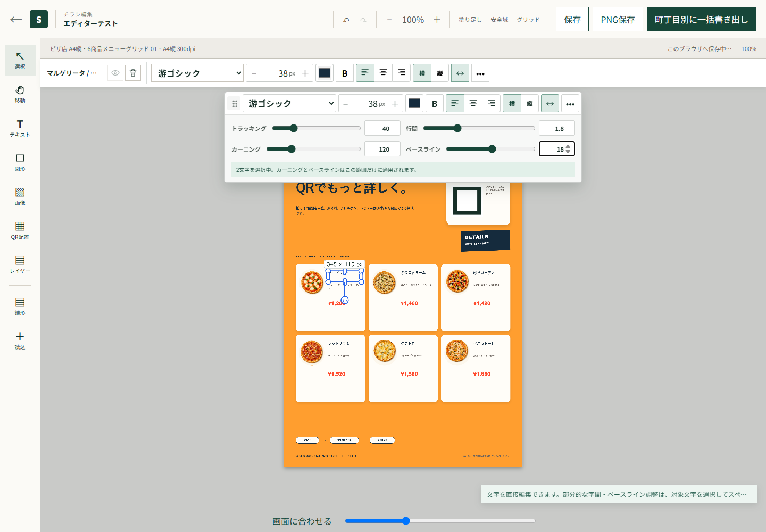Image resolution: width=766 pixels, height=532 pixels.
Task: Click the トラッキング slider track
Action: point(316,128)
